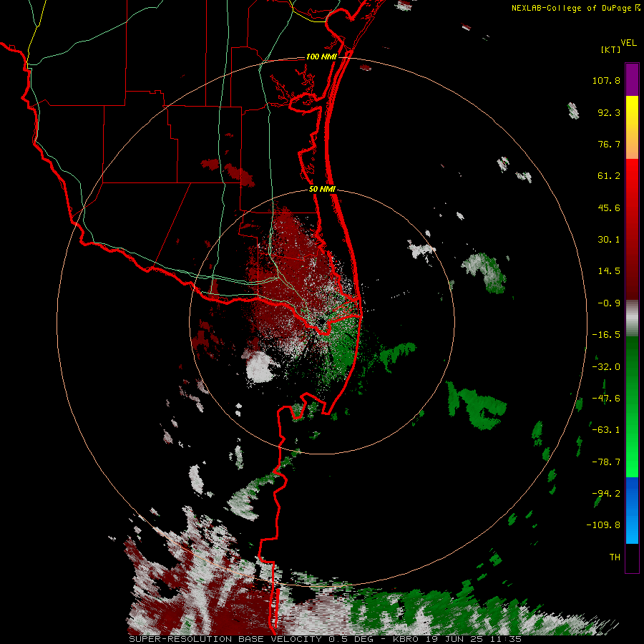644x644 pixels.
Task: Click the -47.6 legend number
Action: tap(606, 399)
